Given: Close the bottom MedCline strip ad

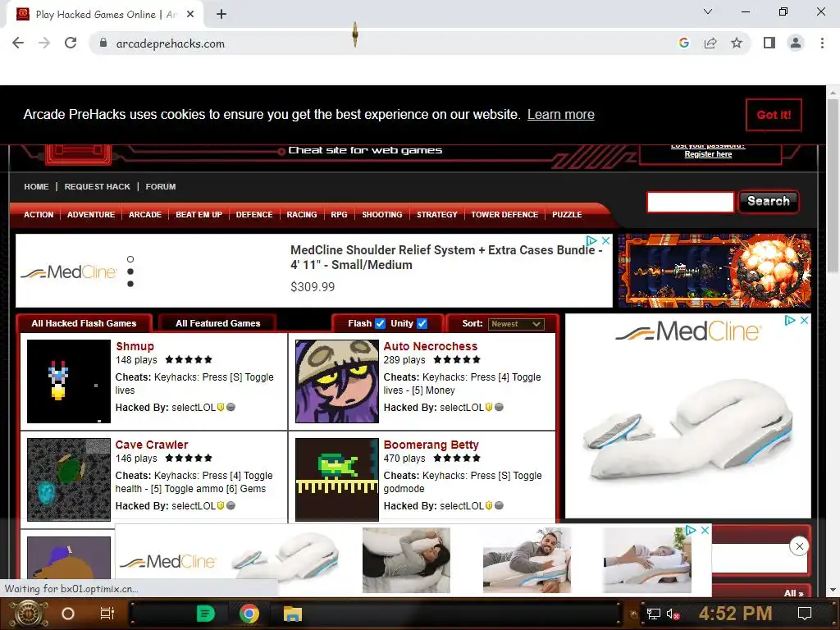Looking at the screenshot, I should point(705,531).
